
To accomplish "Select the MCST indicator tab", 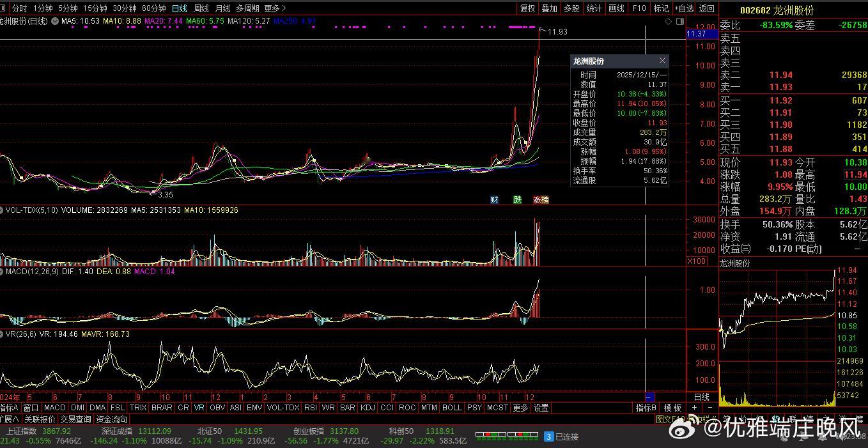I will point(497,408).
